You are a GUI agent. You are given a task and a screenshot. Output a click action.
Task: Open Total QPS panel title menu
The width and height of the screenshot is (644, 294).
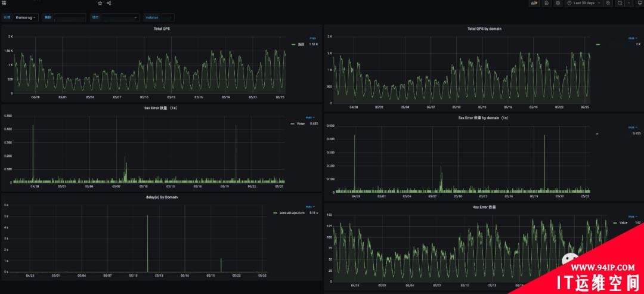[x=162, y=29]
